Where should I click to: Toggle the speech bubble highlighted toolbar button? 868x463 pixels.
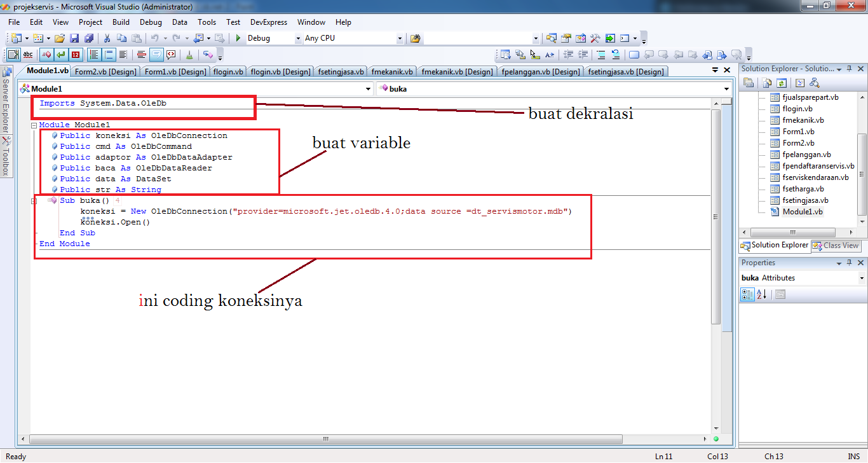click(x=156, y=54)
